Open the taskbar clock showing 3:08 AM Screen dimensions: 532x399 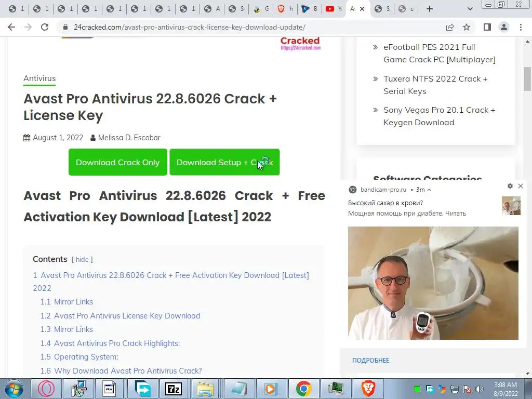506,389
